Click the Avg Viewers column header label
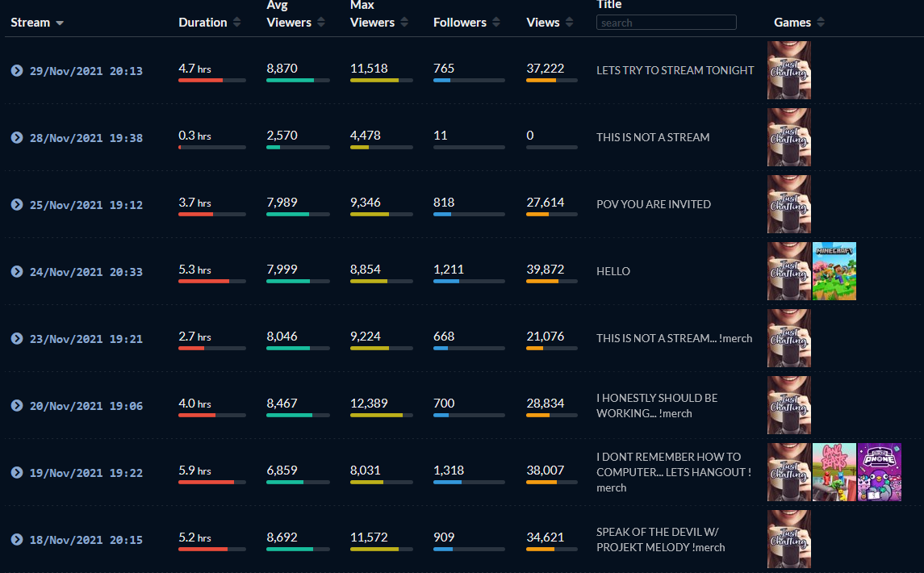The image size is (924, 573). click(289, 15)
